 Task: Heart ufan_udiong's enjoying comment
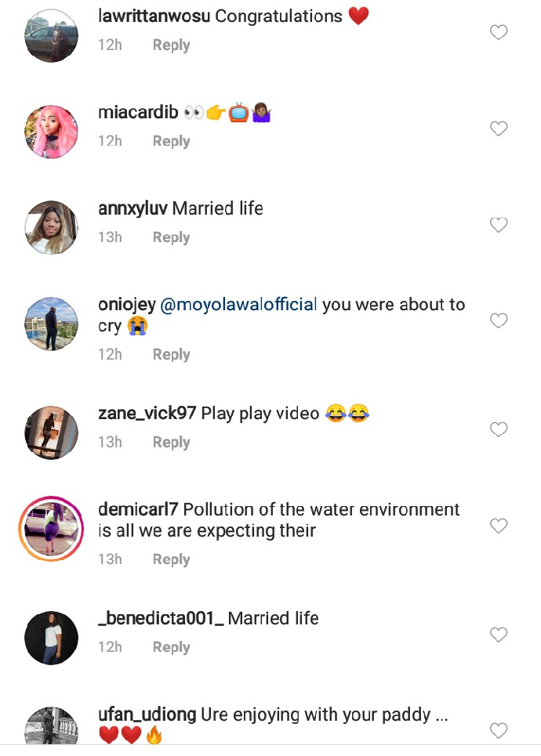pyautogui.click(x=499, y=730)
